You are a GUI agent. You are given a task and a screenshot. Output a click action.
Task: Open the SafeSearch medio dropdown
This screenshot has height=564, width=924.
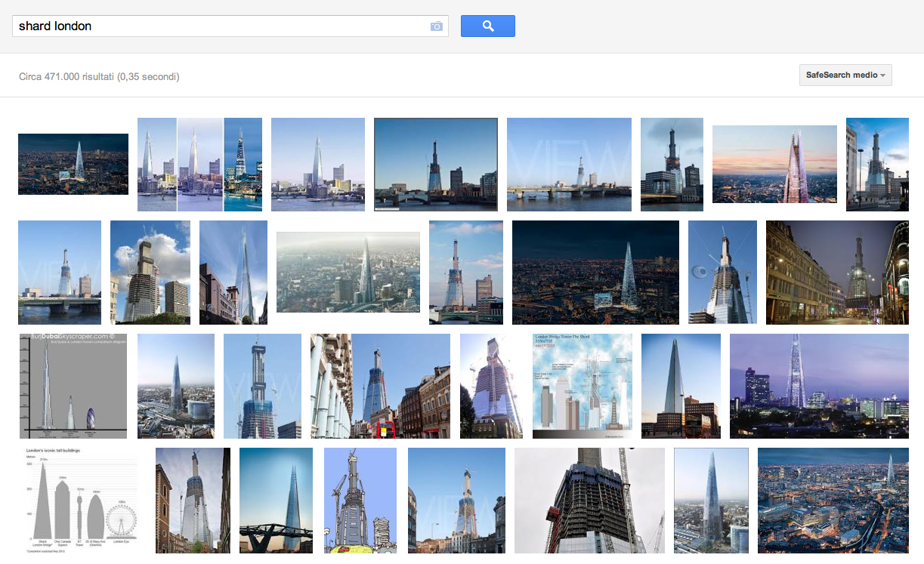point(845,76)
